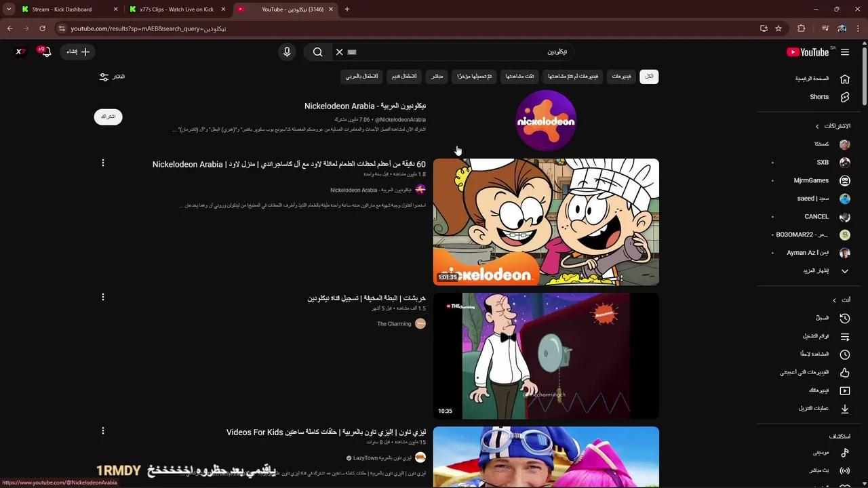The width and height of the screenshot is (868, 488).
Task: Select للاطفال بالعربي filter chip
Action: pyautogui.click(x=362, y=77)
